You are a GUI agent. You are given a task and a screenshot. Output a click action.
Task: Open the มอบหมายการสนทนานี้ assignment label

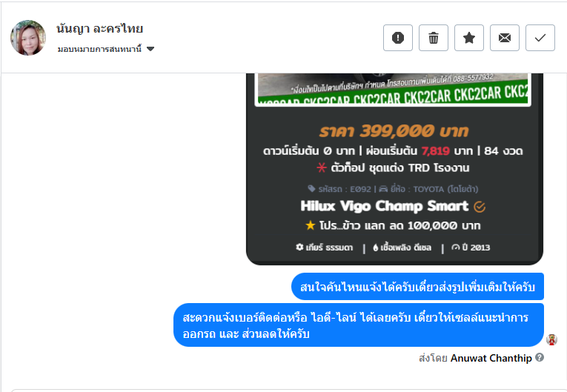point(99,49)
